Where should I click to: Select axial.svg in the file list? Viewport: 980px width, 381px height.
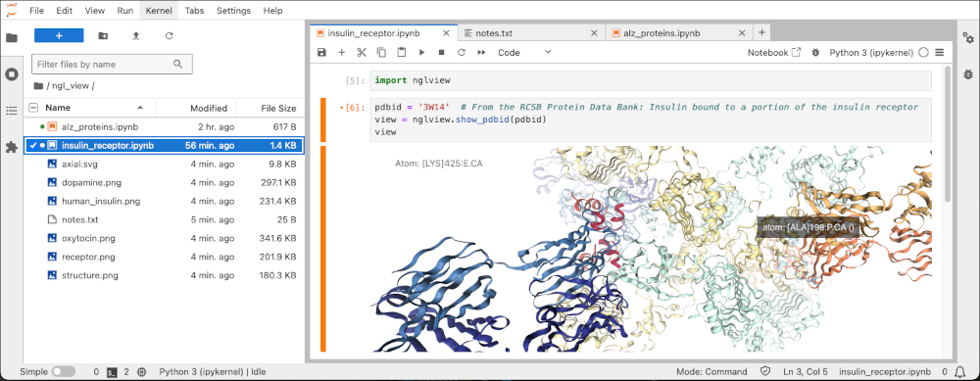(x=164, y=165)
